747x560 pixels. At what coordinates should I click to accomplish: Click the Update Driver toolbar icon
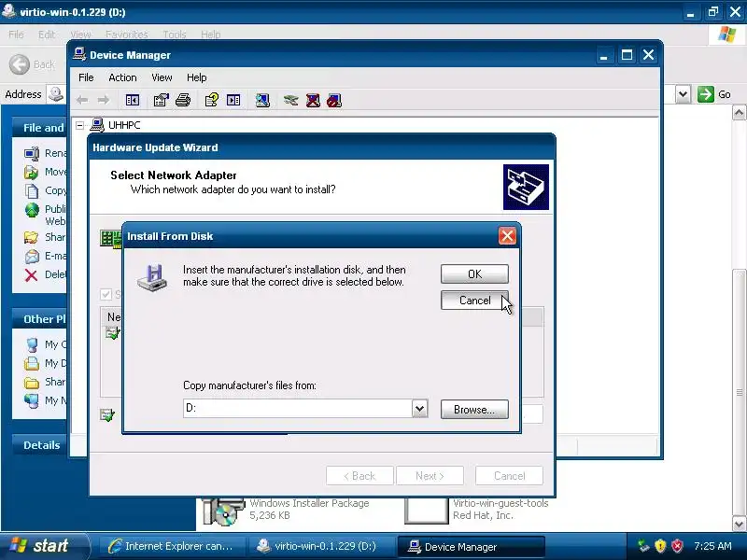[290, 100]
